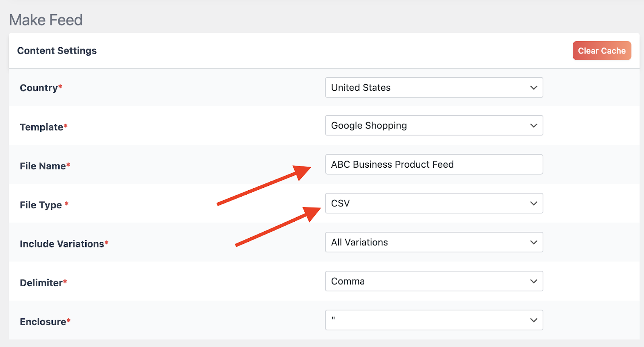Click the File Type field label
Image resolution: width=644 pixels, height=347 pixels.
coord(44,205)
